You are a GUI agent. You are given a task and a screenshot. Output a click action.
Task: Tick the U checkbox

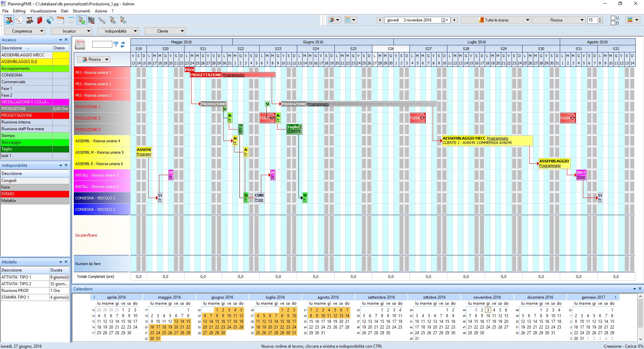(613, 18)
